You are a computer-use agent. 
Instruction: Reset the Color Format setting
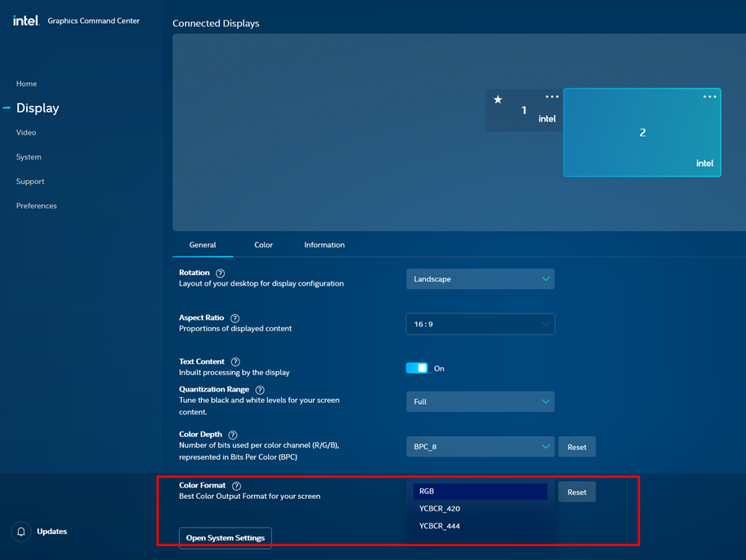577,491
